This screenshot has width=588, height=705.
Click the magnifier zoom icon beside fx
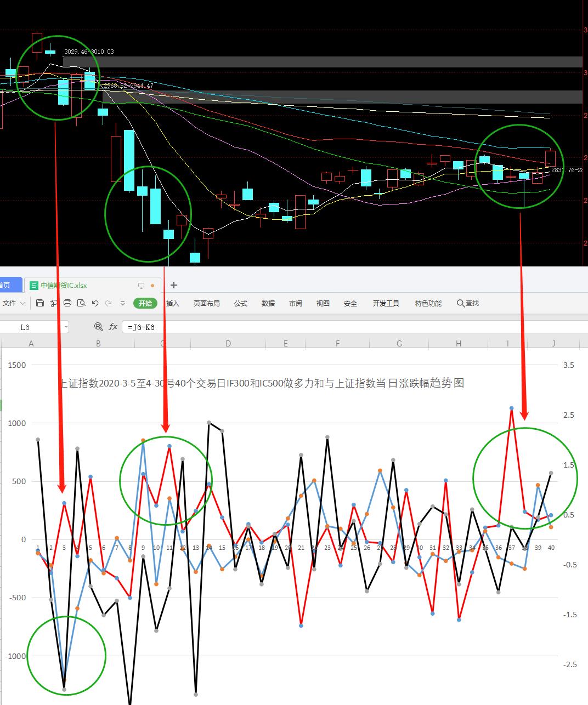99,327
